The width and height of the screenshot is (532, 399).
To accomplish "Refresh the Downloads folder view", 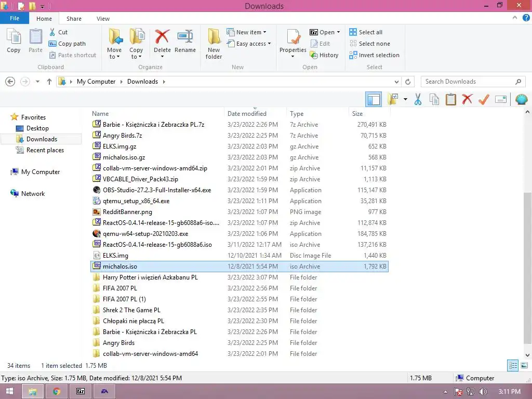I will (x=408, y=82).
